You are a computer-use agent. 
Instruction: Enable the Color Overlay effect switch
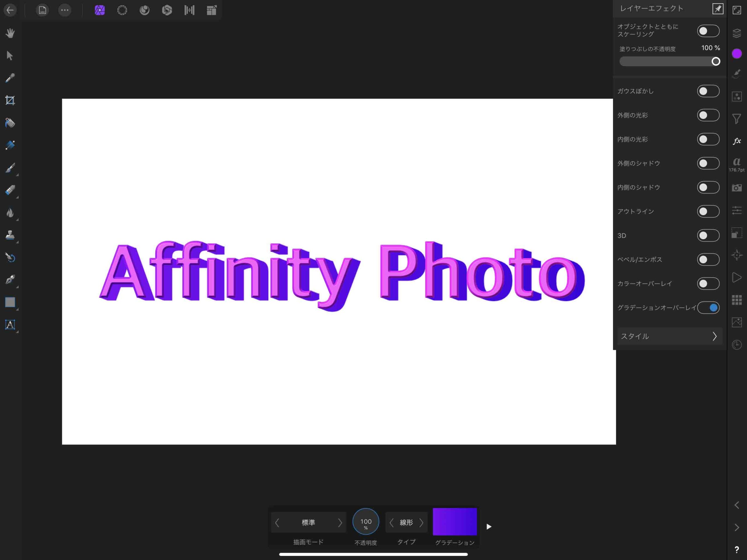708,284
